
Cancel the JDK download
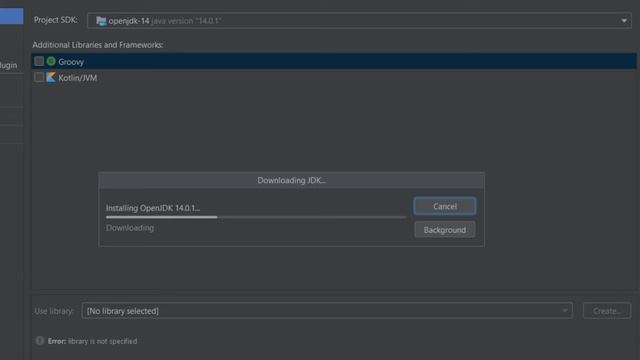tap(445, 206)
